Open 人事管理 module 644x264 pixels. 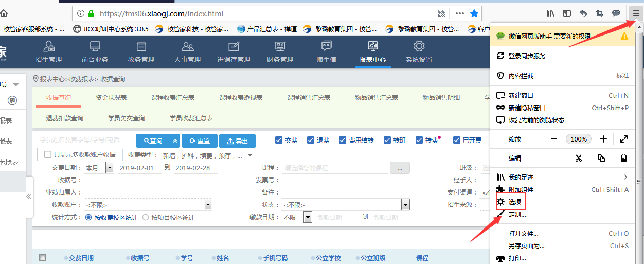coord(187,52)
